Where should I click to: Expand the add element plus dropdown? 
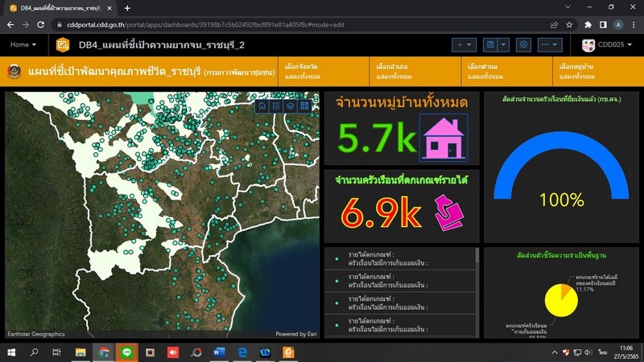pyautogui.click(x=464, y=45)
